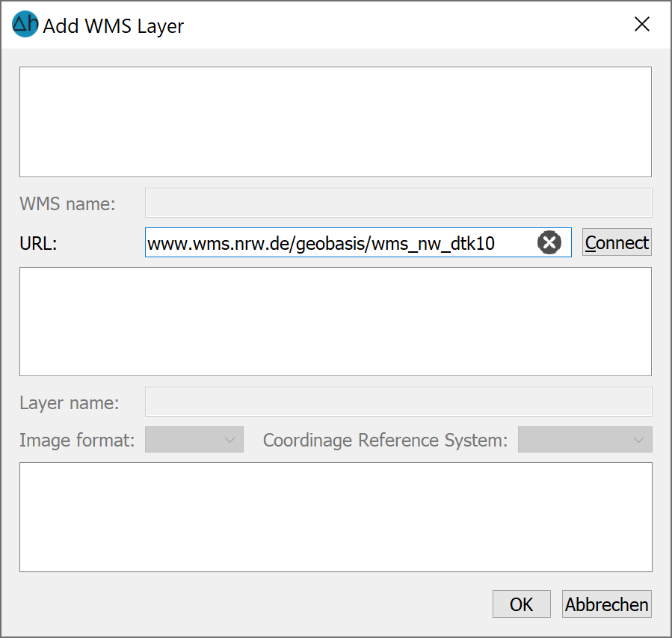Click the empty layer list below URL
Image resolution: width=672 pixels, height=638 pixels.
pyautogui.click(x=336, y=322)
